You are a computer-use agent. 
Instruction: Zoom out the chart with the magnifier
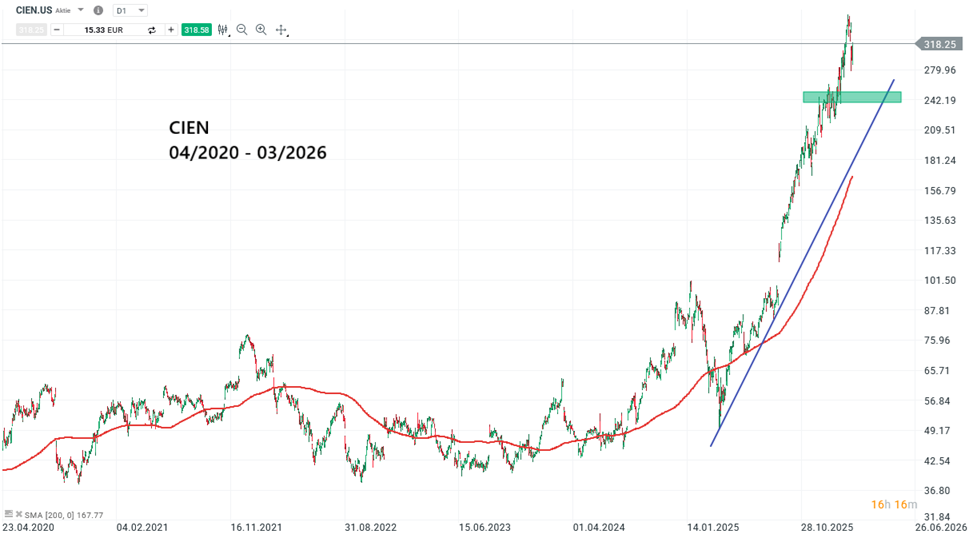coord(242,30)
